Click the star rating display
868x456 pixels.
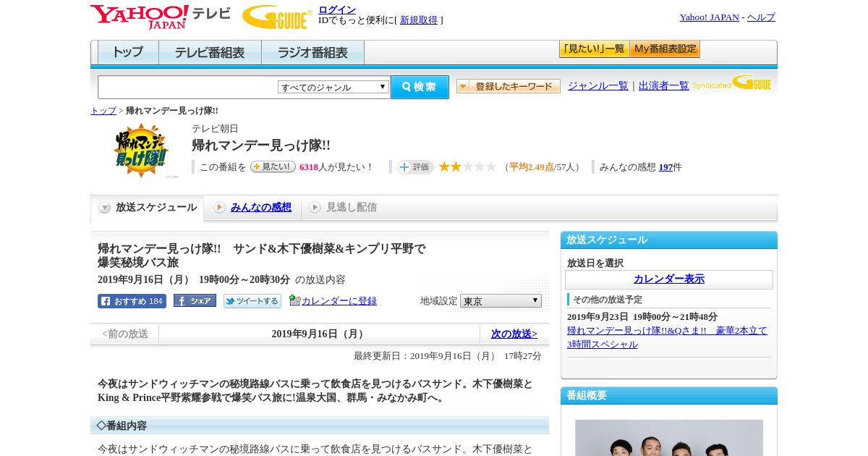click(467, 167)
